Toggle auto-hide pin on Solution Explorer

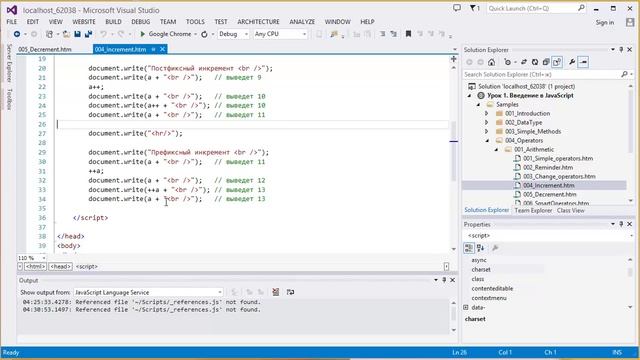pyautogui.click(x=621, y=49)
